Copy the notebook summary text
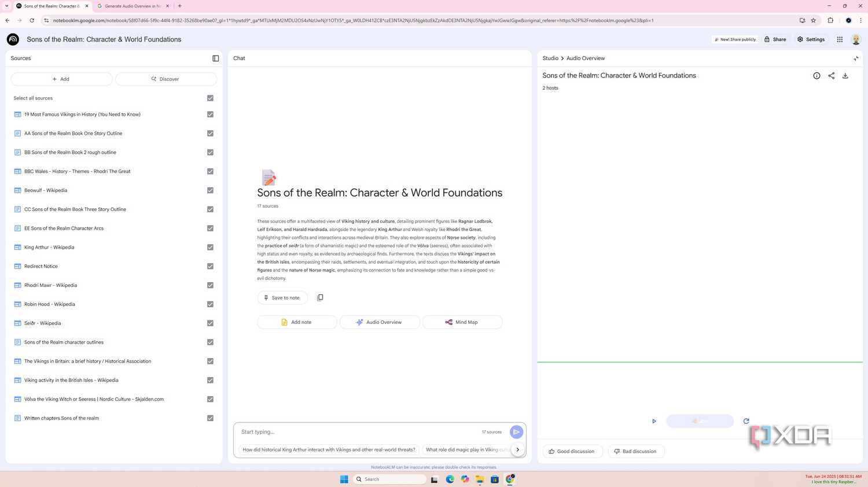The width and height of the screenshot is (868, 487). (x=320, y=298)
